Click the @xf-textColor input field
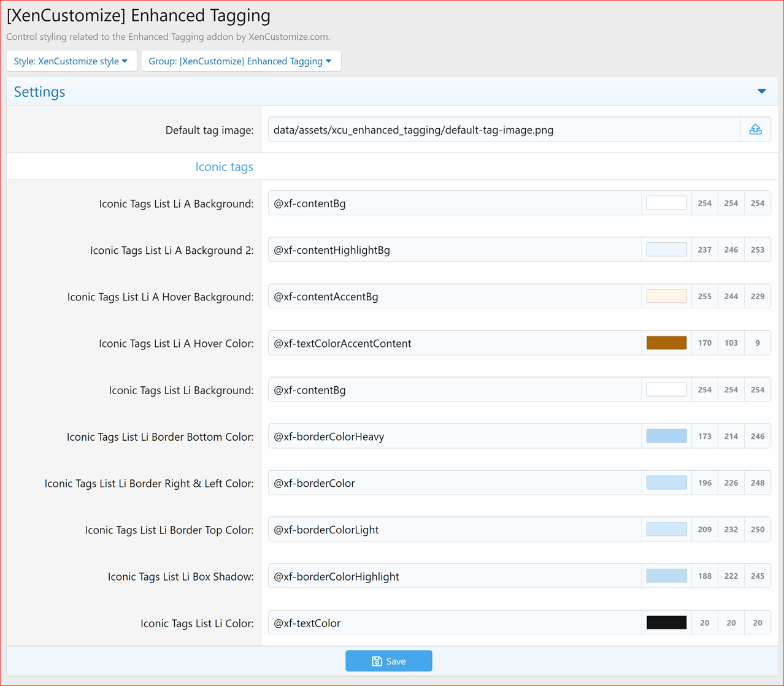This screenshot has height=686, width=784. (x=455, y=622)
